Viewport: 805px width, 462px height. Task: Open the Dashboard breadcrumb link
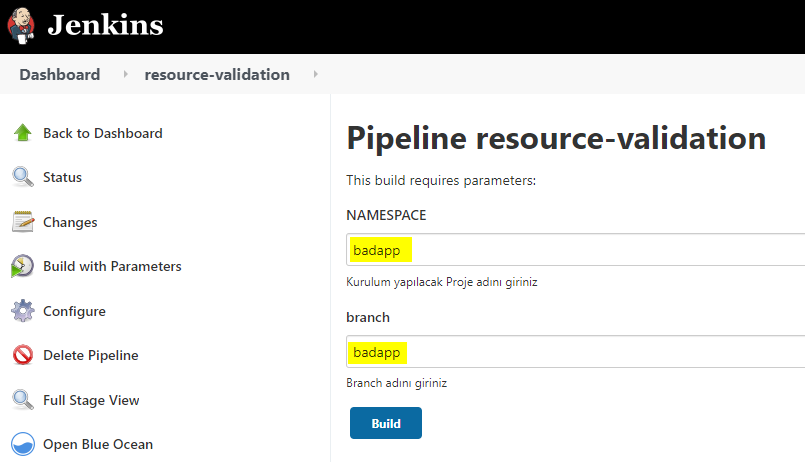60,75
